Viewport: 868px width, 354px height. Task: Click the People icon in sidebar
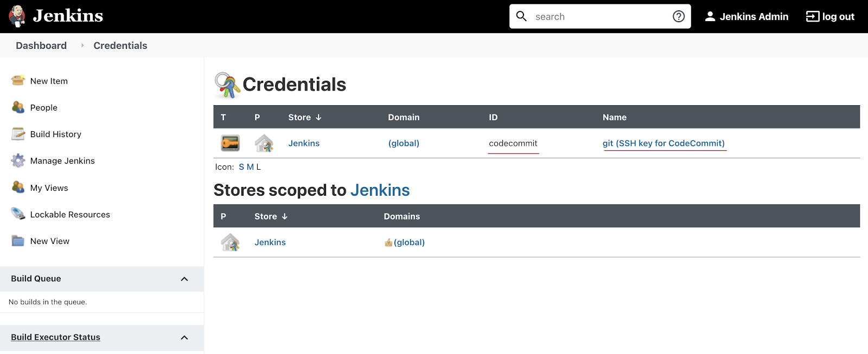coord(18,107)
